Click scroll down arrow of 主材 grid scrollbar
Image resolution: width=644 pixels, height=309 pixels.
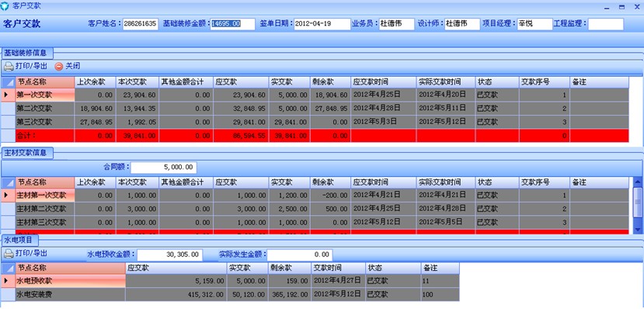tap(638, 229)
